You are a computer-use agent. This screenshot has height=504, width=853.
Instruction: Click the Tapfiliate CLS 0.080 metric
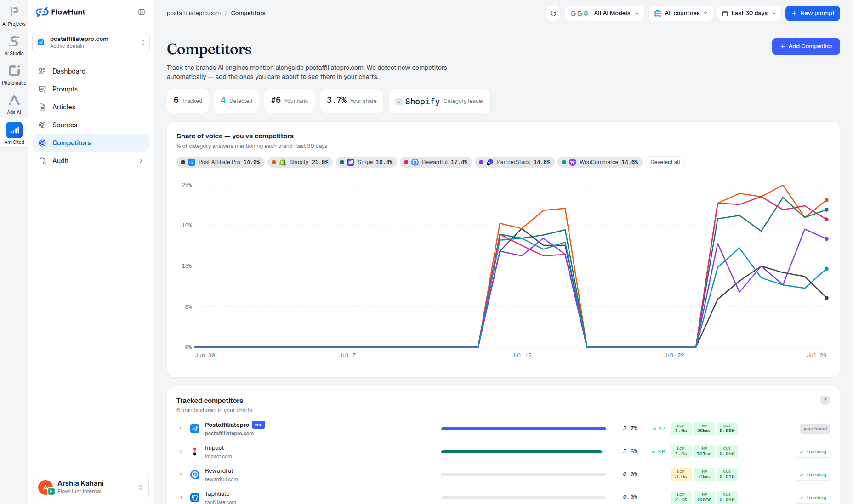727,498
